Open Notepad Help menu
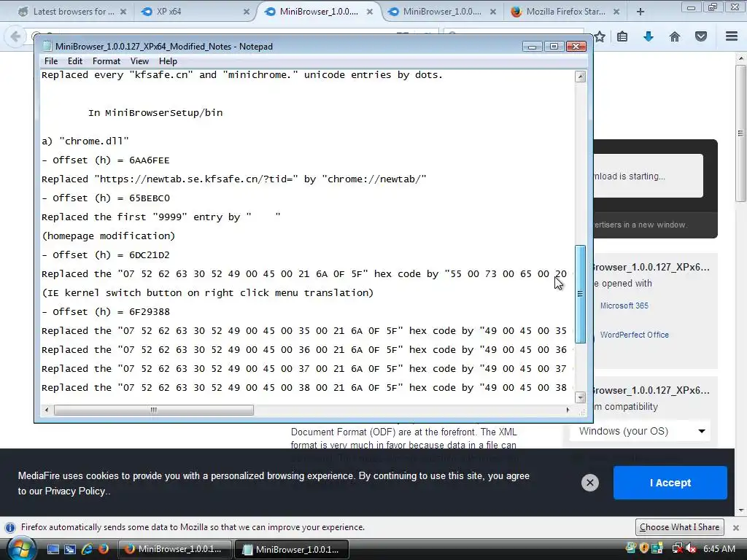 pos(168,61)
